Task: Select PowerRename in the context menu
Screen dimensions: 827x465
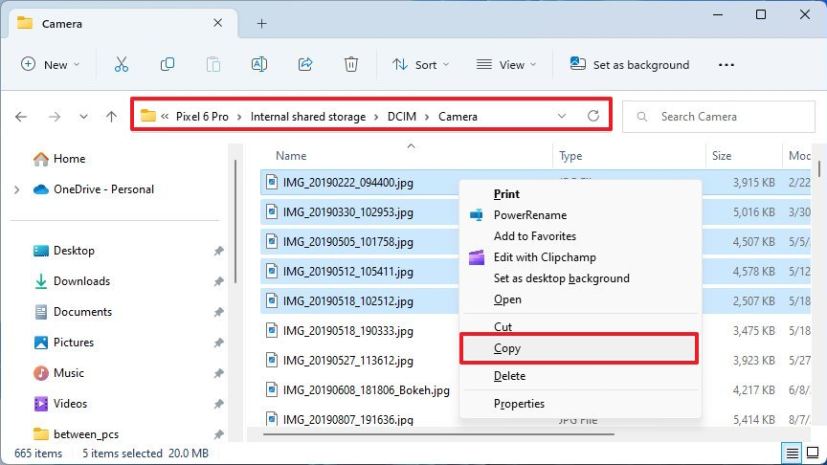Action: [529, 215]
